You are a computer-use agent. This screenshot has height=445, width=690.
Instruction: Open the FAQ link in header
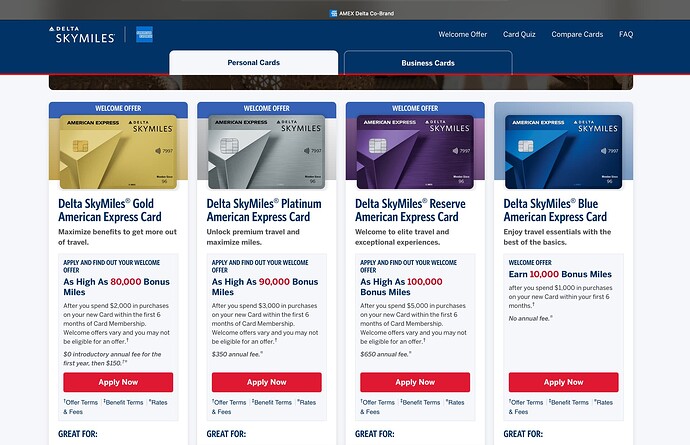(626, 34)
